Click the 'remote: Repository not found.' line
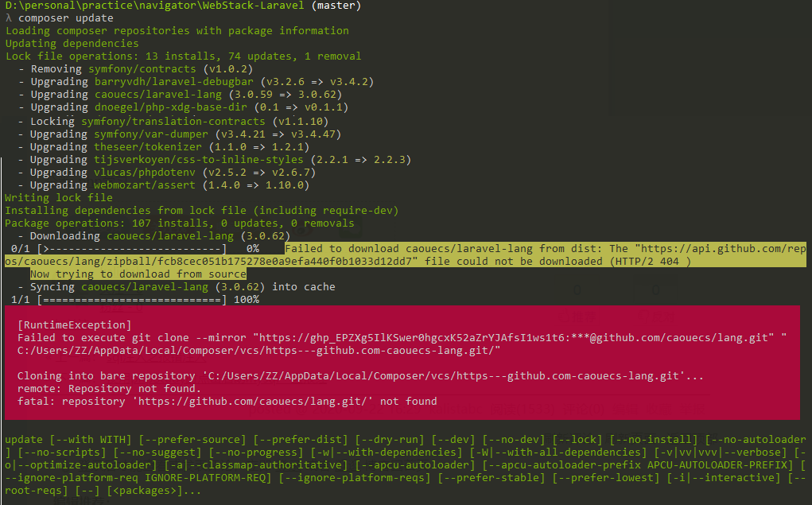The height and width of the screenshot is (505, 812). point(109,388)
